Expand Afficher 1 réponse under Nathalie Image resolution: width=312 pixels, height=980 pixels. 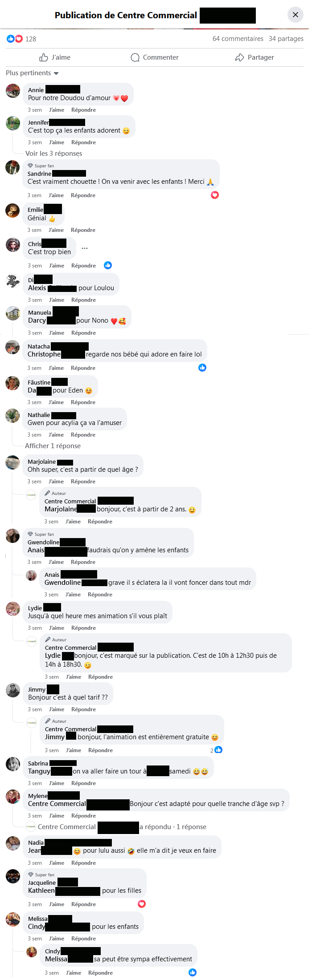[x=53, y=446]
